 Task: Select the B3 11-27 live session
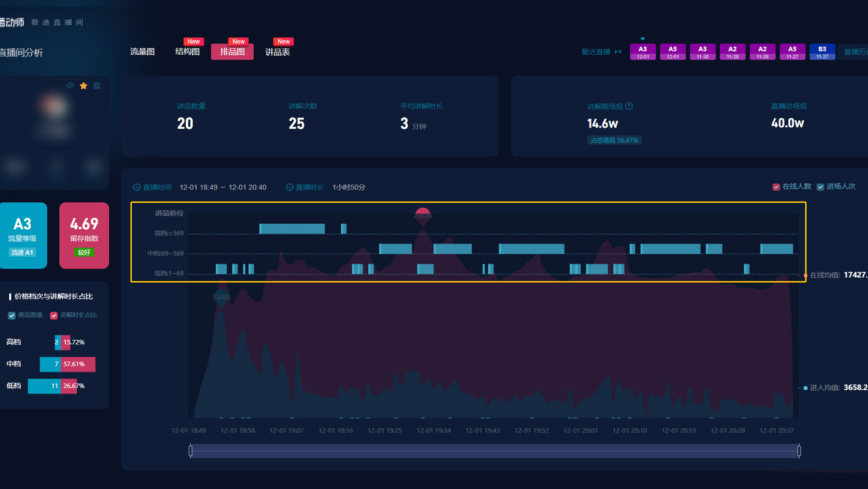tap(822, 52)
